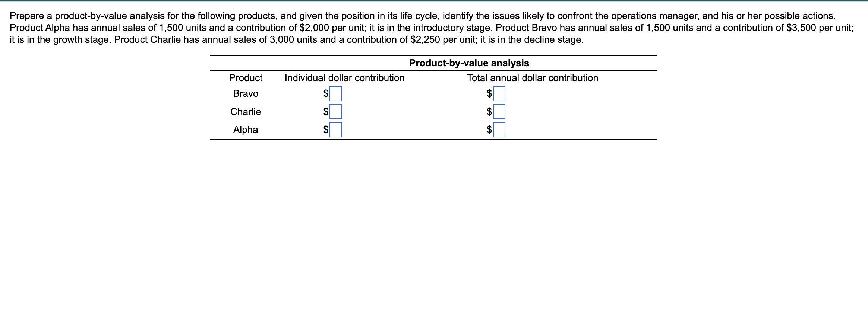Click the dollar sign next to Bravo's first input
The image size is (868, 325).
pos(326,94)
